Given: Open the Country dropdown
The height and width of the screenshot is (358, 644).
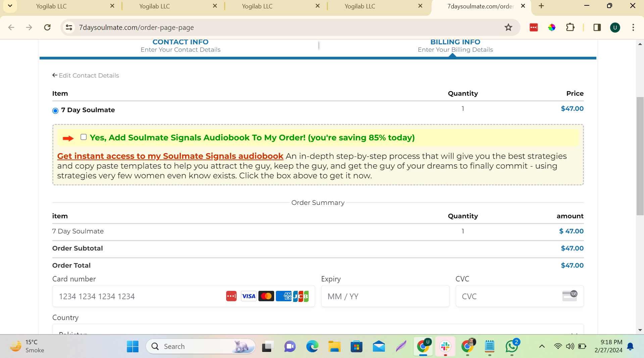Looking at the screenshot, I should click(318, 329).
